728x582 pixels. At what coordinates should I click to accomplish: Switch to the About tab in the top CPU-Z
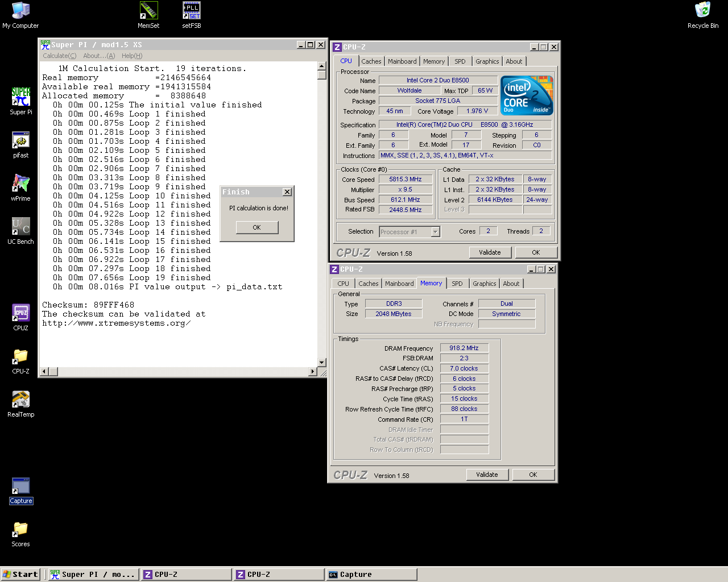click(514, 61)
